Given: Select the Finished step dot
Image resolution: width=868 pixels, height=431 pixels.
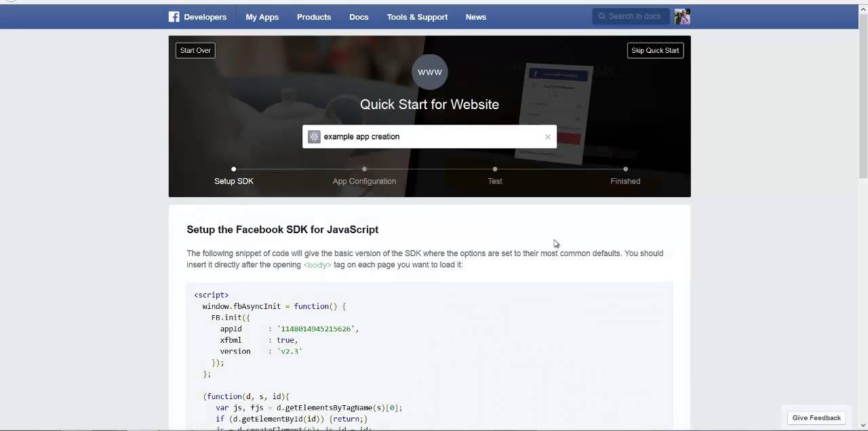Looking at the screenshot, I should [625, 169].
